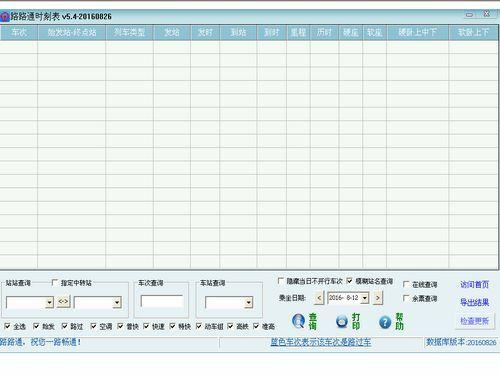Toggle the 动车组 train type checkbox
Image resolution: width=500 pixels, height=375 pixels.
coord(199,326)
